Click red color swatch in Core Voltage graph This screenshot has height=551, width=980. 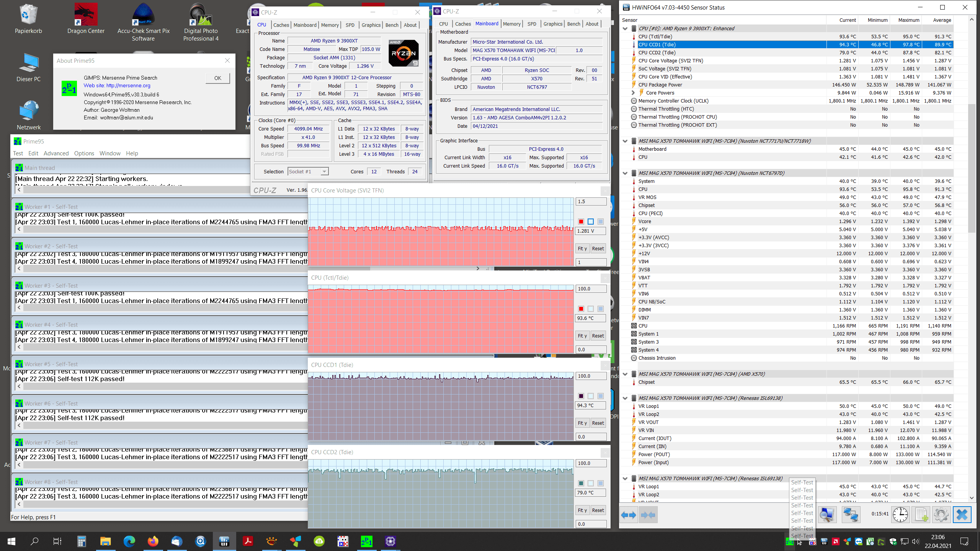tap(581, 222)
